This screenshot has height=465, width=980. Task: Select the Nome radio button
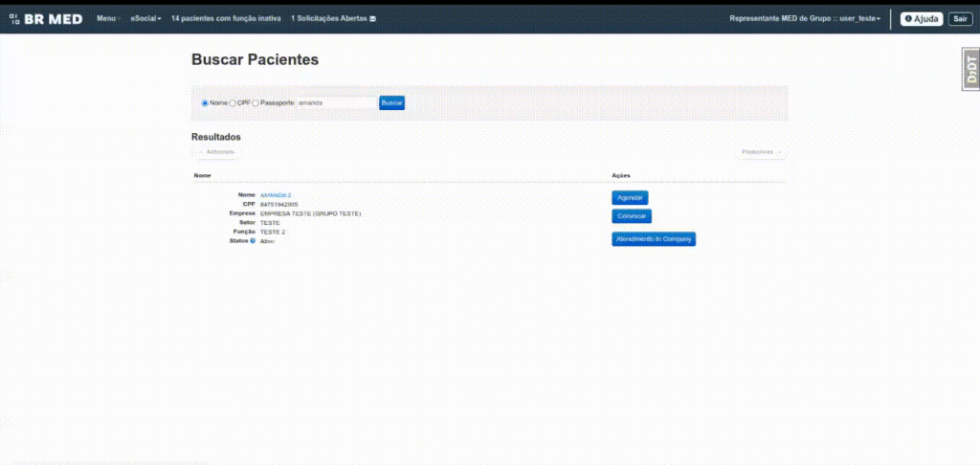205,103
